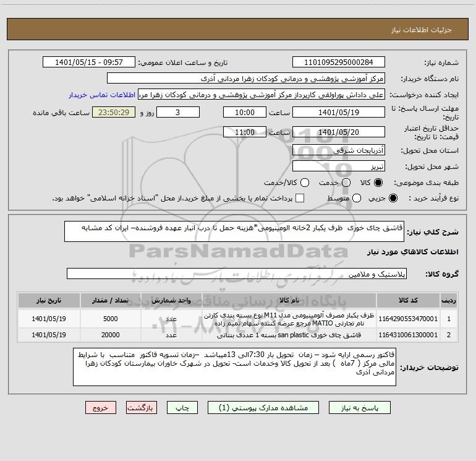This screenshot has height=461, width=476.
Task: Select the کالا/خدمت radio button
Action: pos(305,183)
